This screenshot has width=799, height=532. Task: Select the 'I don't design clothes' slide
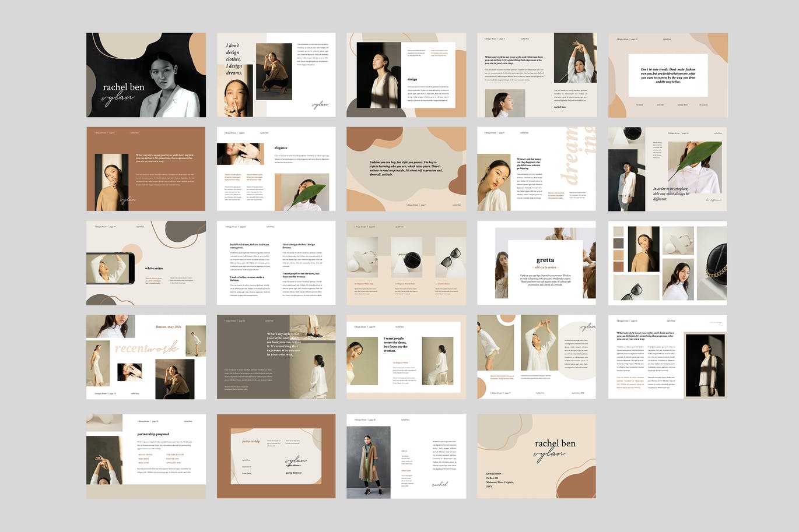pyautogui.click(x=276, y=75)
